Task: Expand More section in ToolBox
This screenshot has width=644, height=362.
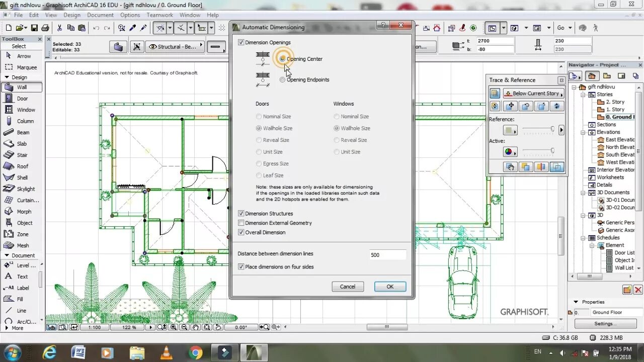Action: [x=7, y=328]
